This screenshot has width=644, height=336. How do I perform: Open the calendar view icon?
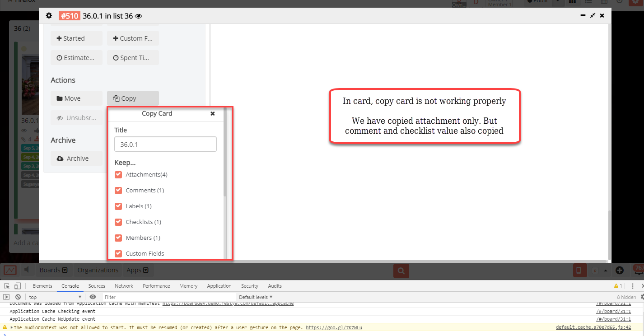(x=604, y=2)
